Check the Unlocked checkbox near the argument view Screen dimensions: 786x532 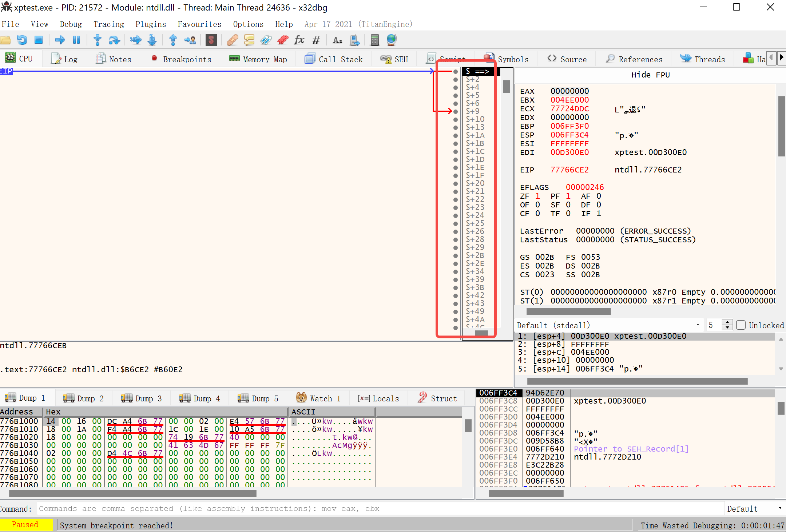[741, 325]
